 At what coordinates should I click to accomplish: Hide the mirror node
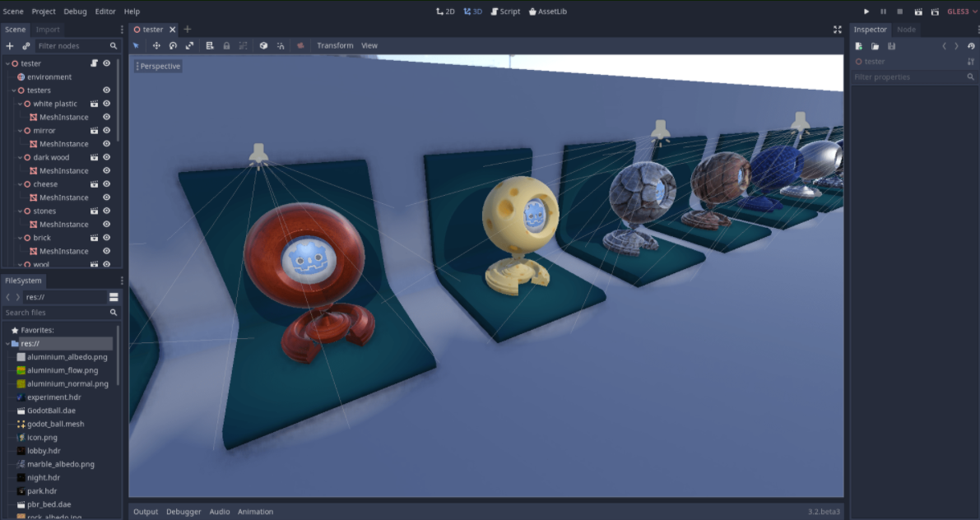tap(107, 131)
